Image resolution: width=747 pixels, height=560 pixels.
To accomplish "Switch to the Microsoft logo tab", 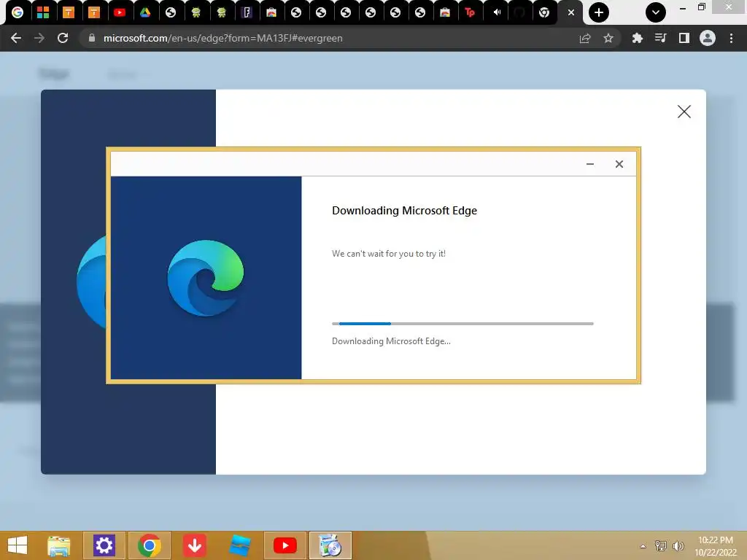I will click(43, 12).
